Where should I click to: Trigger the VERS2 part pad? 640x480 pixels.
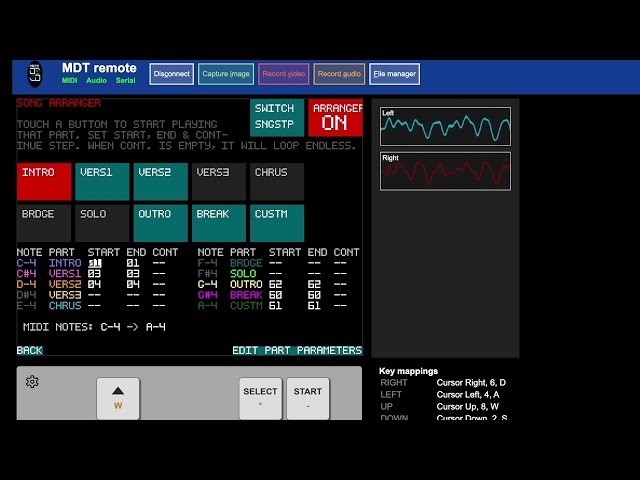tap(160, 182)
